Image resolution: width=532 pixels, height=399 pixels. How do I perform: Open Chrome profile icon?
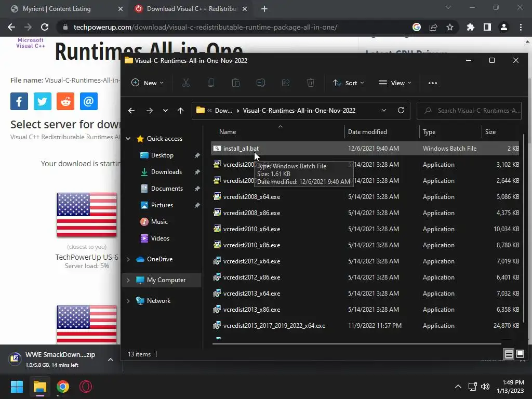(504, 27)
